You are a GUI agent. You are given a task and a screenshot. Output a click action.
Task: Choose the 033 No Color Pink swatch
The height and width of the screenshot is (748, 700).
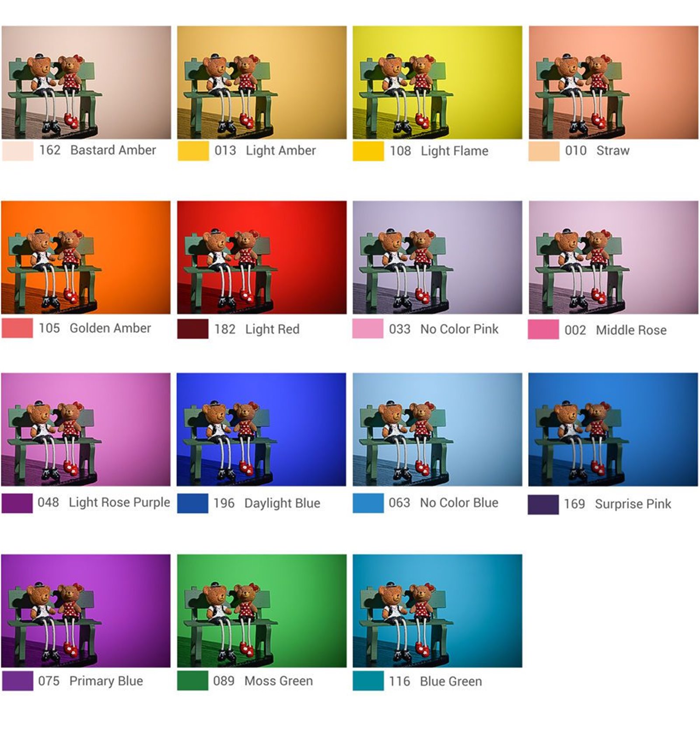[x=368, y=329]
